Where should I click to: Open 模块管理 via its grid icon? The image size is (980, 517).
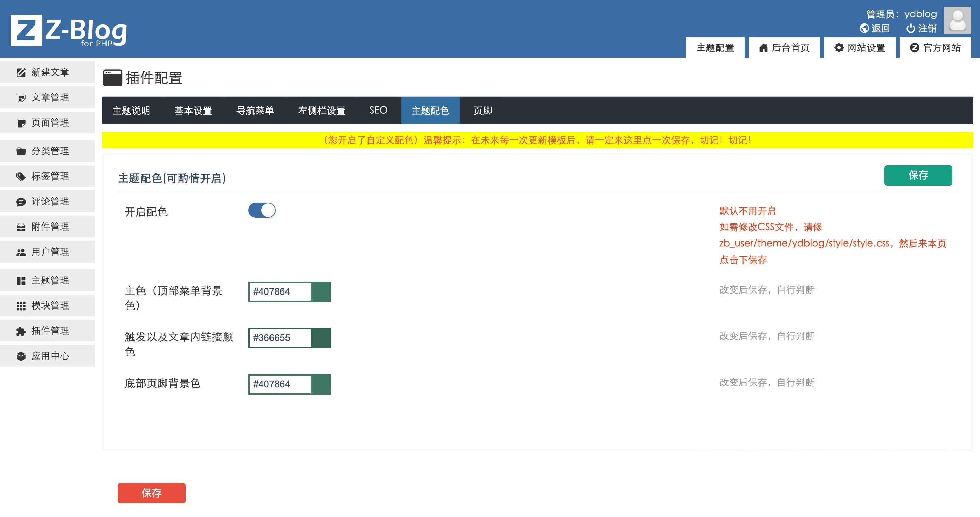[21, 306]
